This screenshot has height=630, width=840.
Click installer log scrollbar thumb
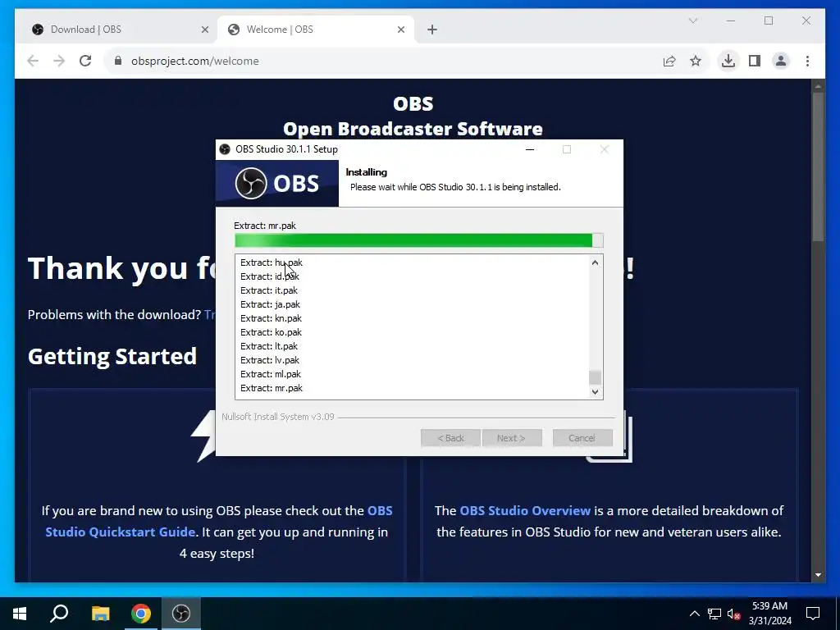[596, 377]
